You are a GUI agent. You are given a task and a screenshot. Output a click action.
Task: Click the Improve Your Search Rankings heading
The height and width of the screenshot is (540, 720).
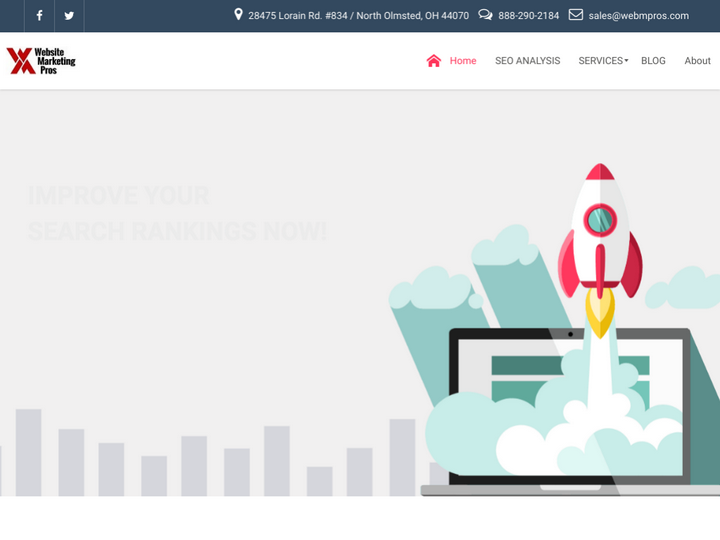pyautogui.click(x=177, y=213)
